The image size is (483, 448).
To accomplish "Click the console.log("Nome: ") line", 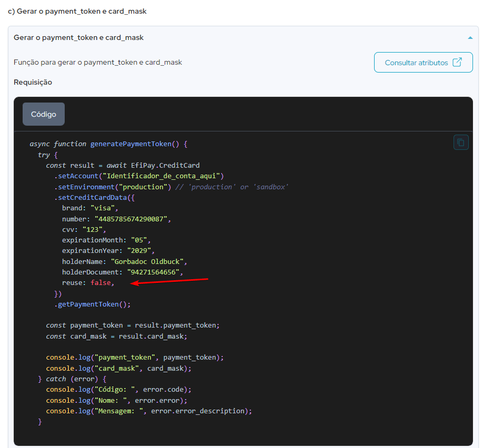I will coord(116,401).
